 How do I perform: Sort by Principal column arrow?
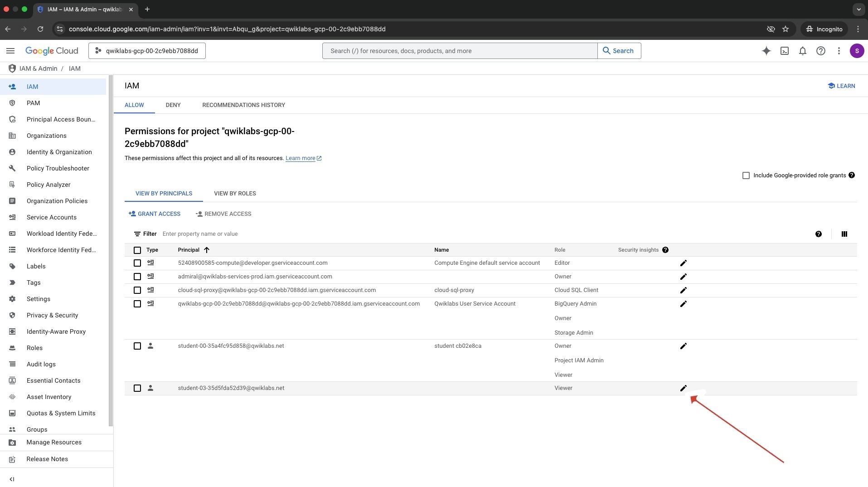coord(207,250)
